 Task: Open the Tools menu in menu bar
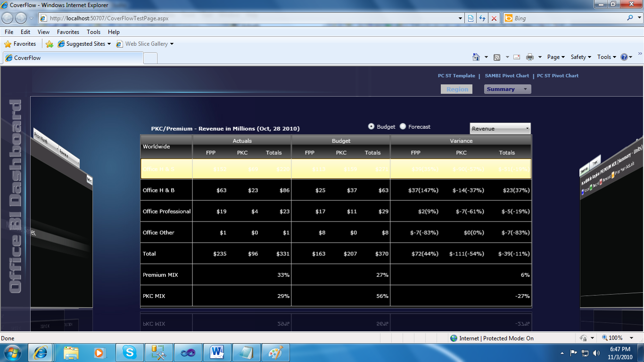(x=93, y=32)
